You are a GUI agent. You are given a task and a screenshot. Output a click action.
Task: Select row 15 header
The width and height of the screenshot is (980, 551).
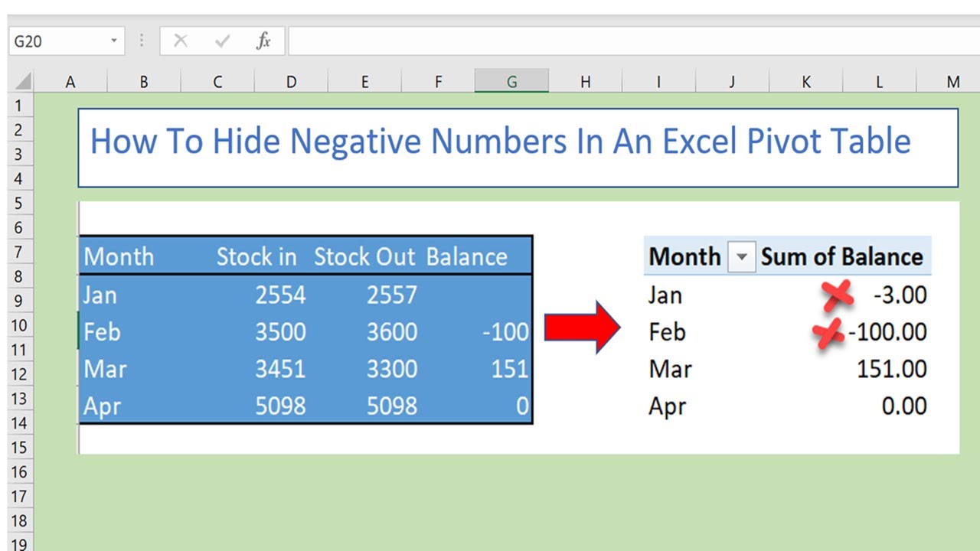tap(20, 448)
